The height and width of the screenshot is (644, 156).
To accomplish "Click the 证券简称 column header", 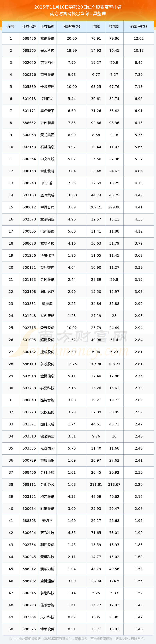I will pos(47,26).
